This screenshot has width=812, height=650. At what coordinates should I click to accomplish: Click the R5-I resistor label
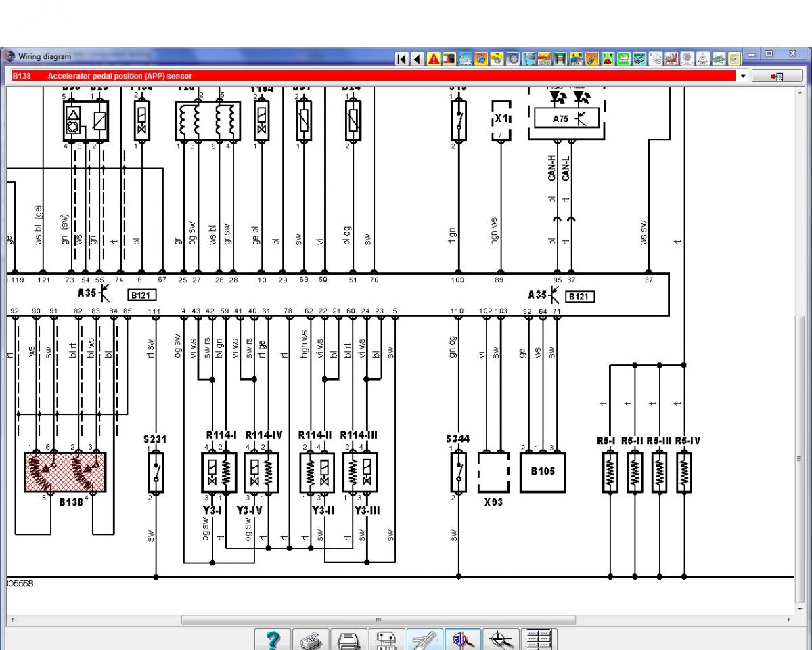coord(607,440)
